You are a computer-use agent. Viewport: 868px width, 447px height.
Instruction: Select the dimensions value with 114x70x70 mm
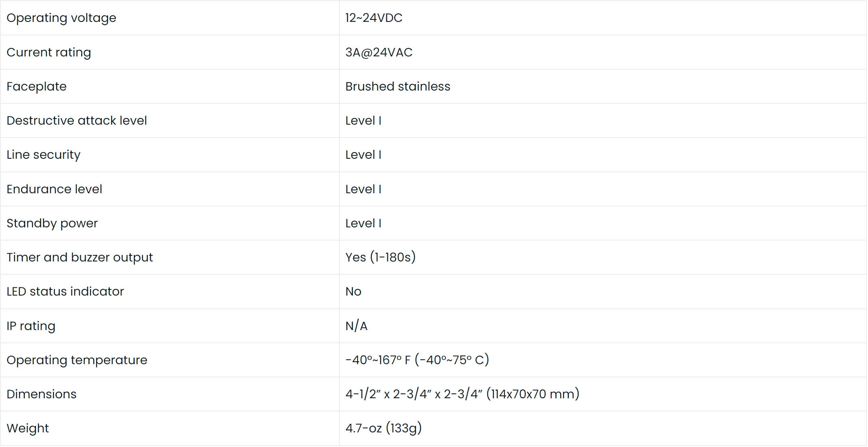[462, 394]
